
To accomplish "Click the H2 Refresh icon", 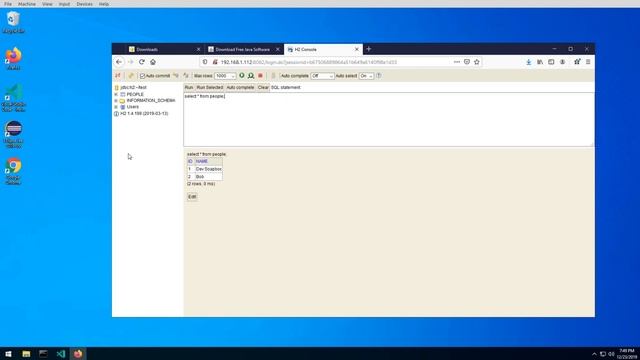I will pyautogui.click(x=131, y=76).
